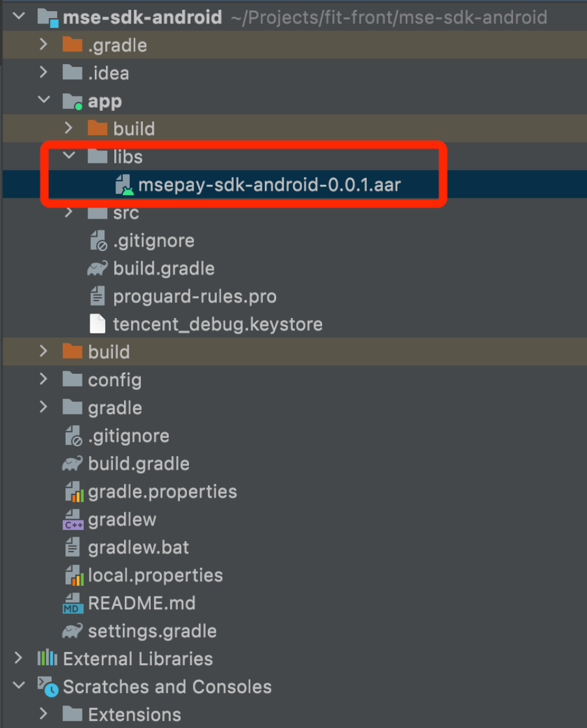Screen dimensions: 587x728
Task: Click the Scratches and Consoles icon
Action: 47,686
